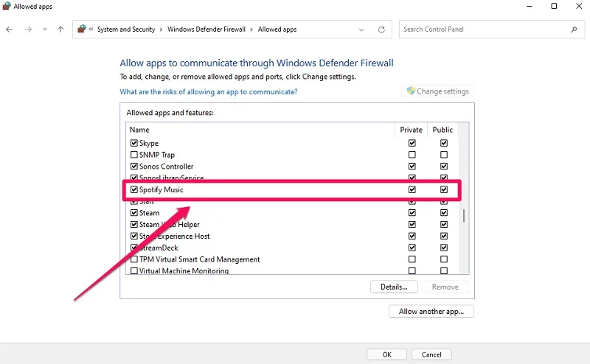Enable TPM Virtual Smart Card Management checkbox
This screenshot has height=364, width=590.
click(134, 259)
